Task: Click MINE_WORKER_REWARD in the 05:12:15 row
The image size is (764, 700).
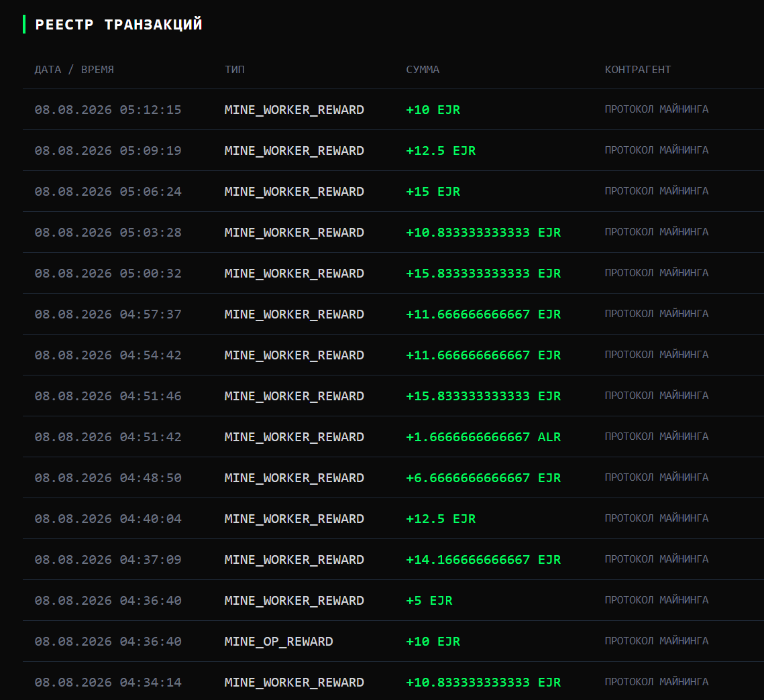Action: (x=294, y=109)
